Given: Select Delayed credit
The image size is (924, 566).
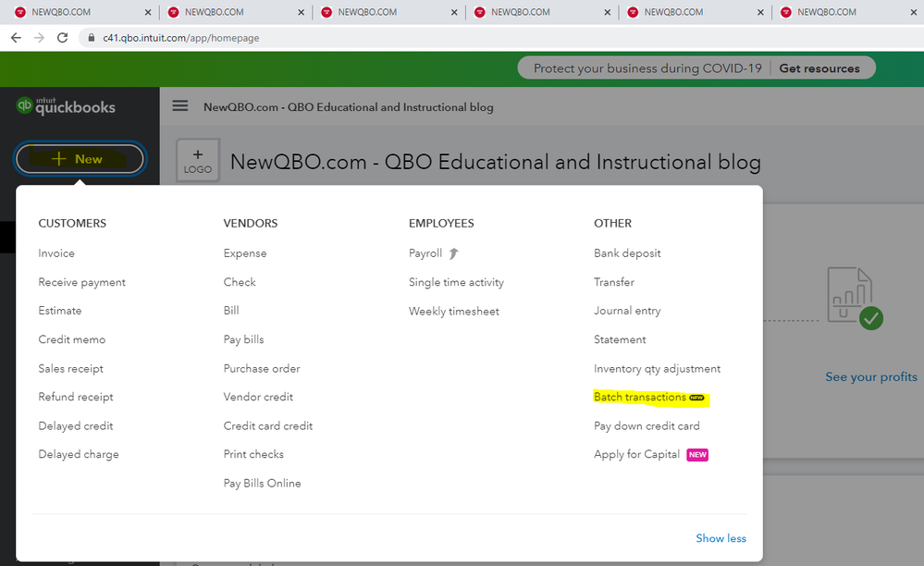Looking at the screenshot, I should pos(76,425).
